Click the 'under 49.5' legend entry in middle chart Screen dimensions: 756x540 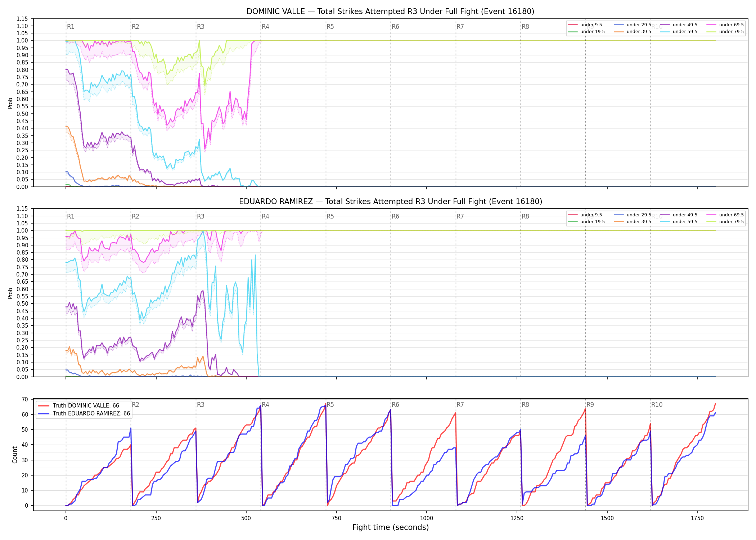point(678,215)
